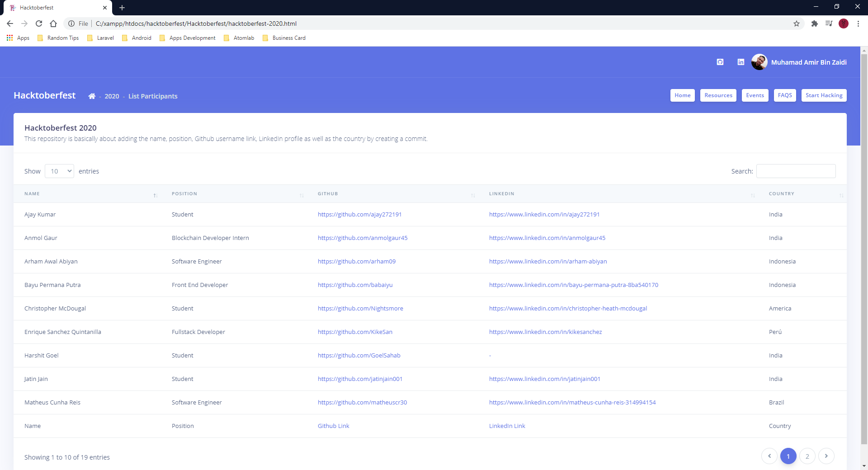
Task: Open the Nightsmore GitHub link
Action: point(360,309)
